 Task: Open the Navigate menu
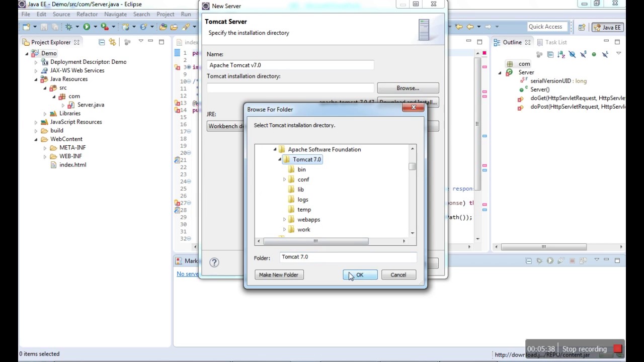115,14
